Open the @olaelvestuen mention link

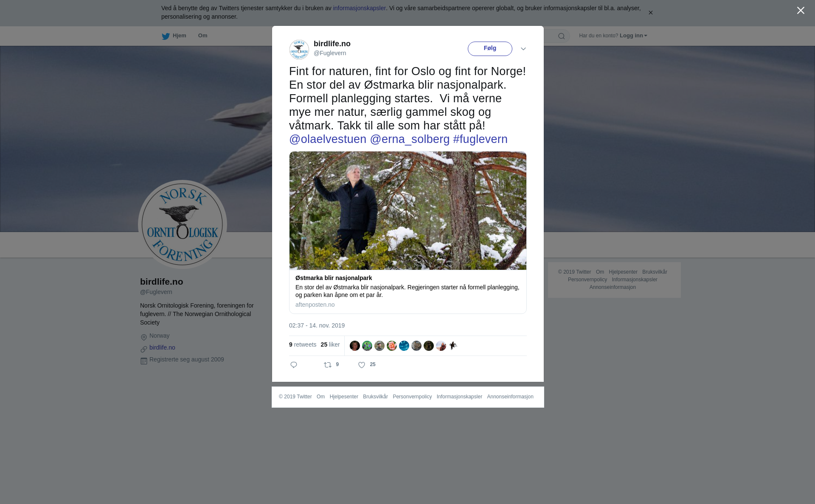pos(328,139)
